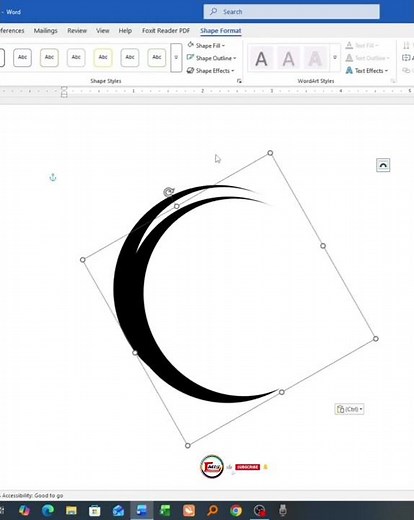Open File Explorer from taskbar
Image resolution: width=414 pixels, height=520 pixels.
(x=71, y=510)
